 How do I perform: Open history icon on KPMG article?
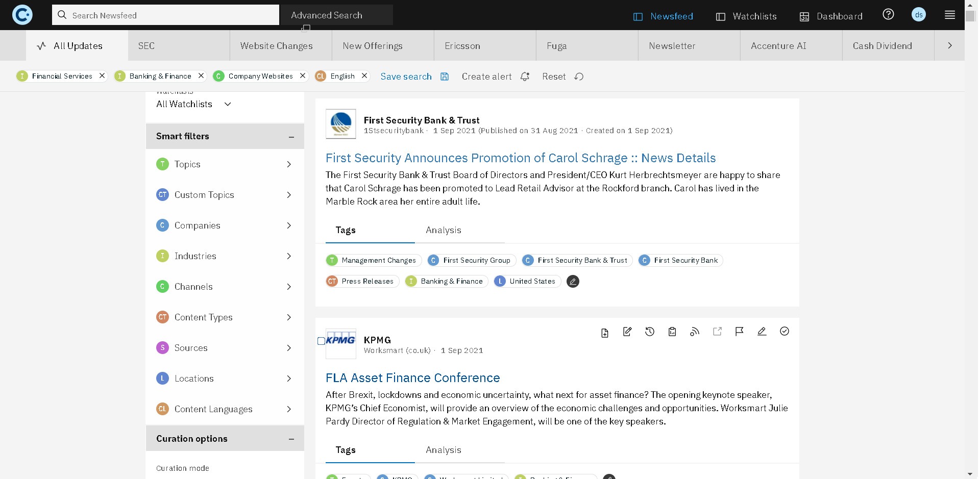(x=650, y=332)
